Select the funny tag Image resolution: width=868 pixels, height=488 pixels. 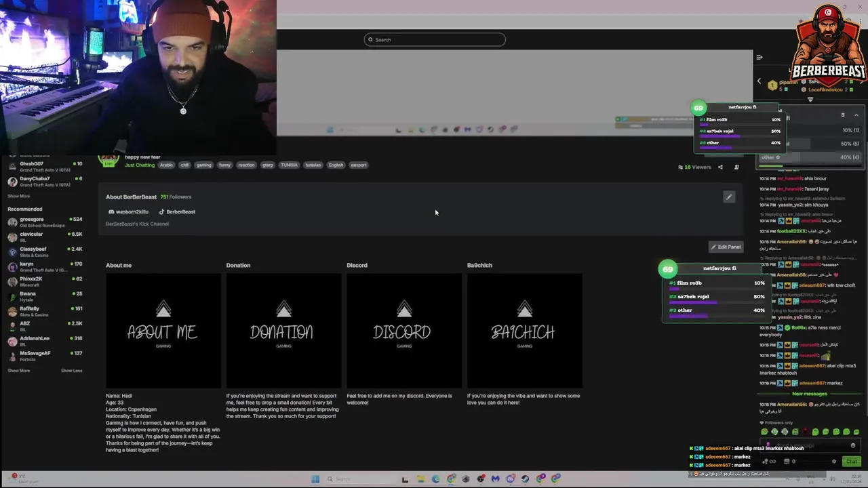pyautogui.click(x=224, y=165)
